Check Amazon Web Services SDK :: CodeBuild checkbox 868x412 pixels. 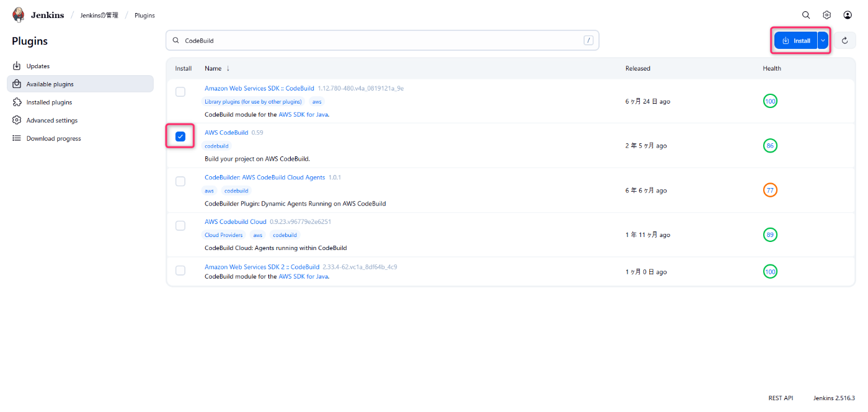[x=180, y=92]
